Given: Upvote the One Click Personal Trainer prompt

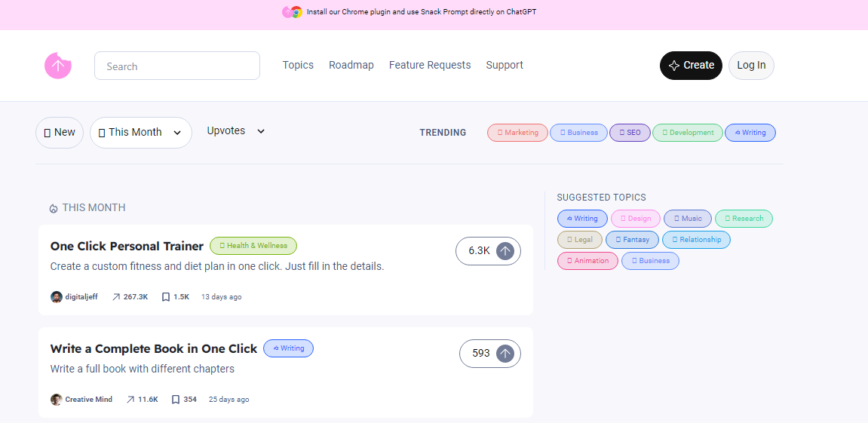Looking at the screenshot, I should (505, 251).
